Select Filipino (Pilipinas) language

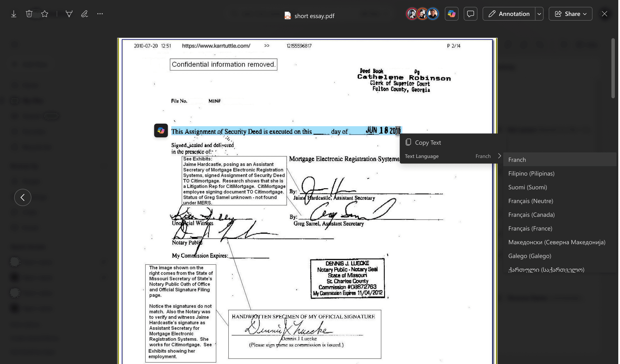pyautogui.click(x=560, y=173)
